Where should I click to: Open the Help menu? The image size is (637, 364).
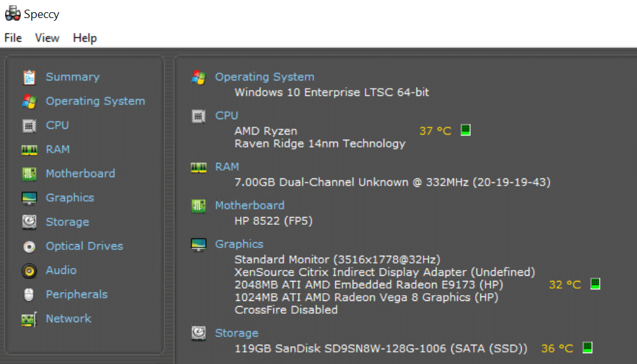point(85,38)
